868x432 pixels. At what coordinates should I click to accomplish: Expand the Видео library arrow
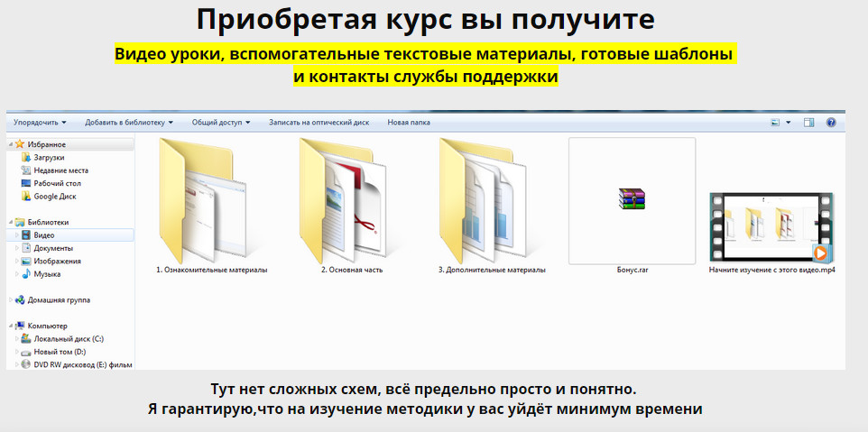pos(16,235)
